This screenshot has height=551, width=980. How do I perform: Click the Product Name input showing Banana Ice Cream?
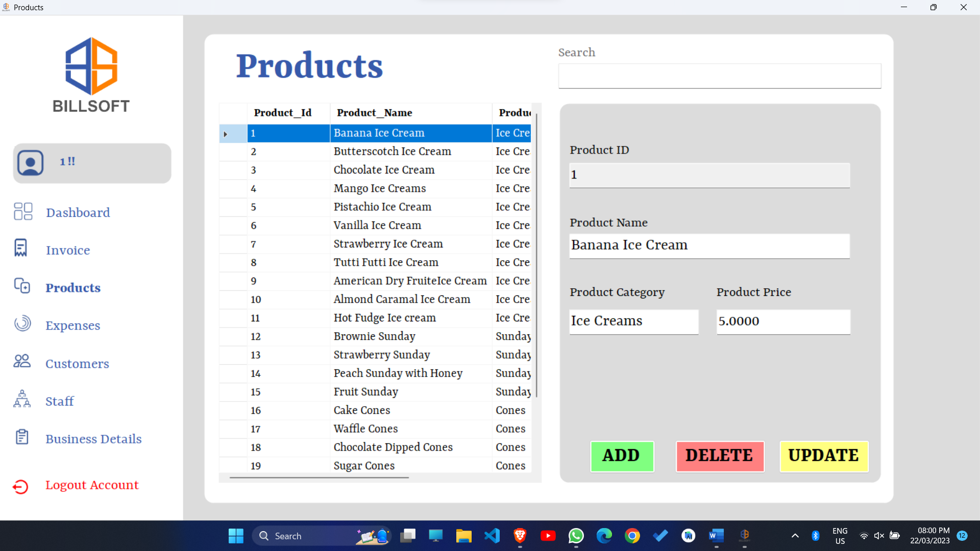(x=709, y=246)
